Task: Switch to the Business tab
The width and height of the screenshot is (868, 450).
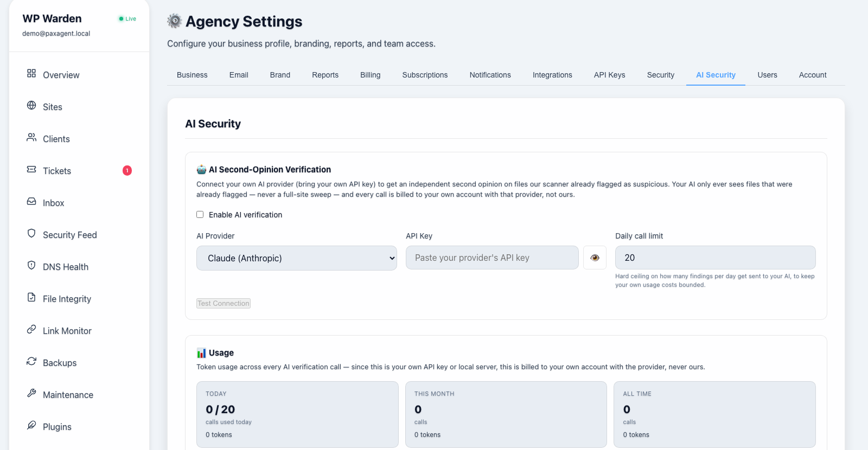Action: (x=192, y=75)
